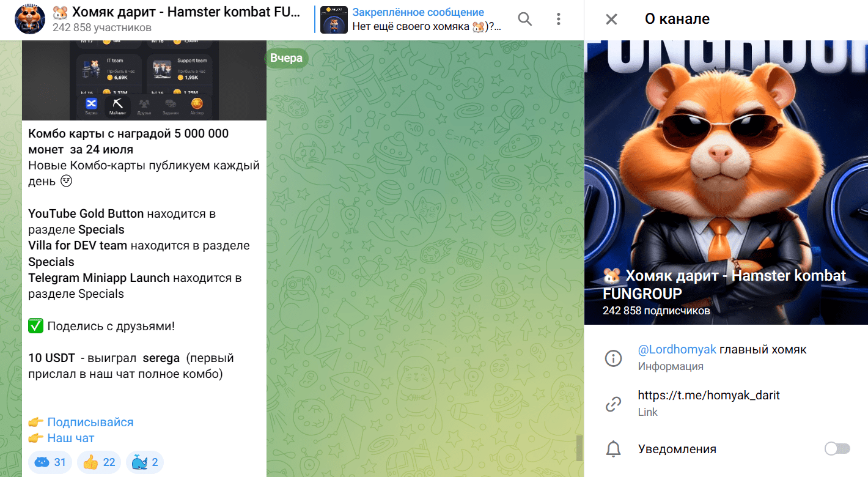
Task: Click the 'Комбо карты с наградой' post headline
Action: pyautogui.click(x=128, y=141)
